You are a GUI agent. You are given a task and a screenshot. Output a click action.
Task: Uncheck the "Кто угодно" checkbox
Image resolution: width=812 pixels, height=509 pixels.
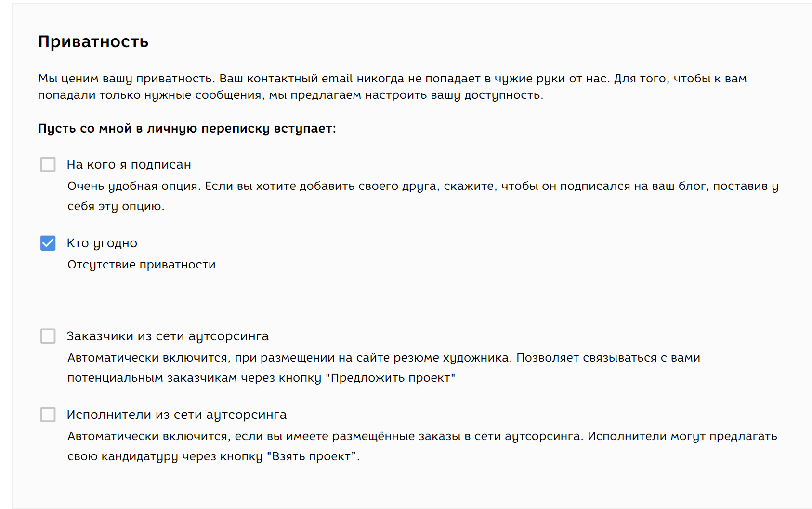[x=48, y=243]
